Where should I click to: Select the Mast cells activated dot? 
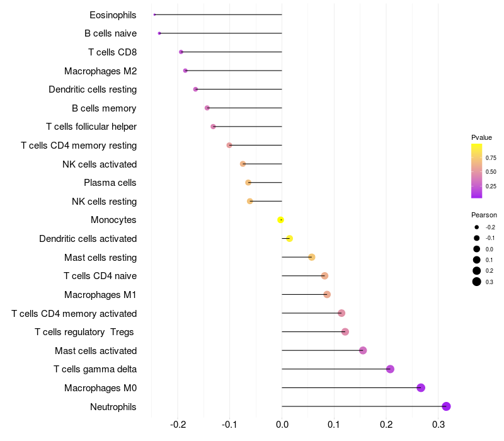point(363,350)
